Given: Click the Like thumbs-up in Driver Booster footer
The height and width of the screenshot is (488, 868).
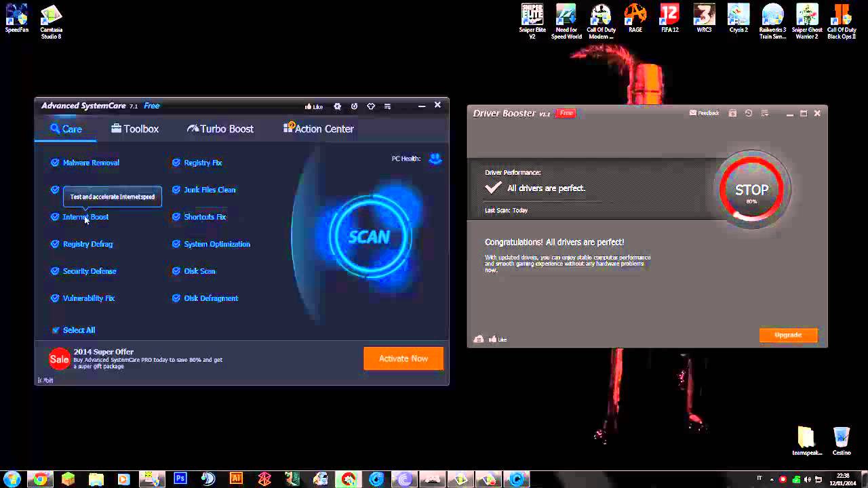Looking at the screenshot, I should click(x=498, y=339).
